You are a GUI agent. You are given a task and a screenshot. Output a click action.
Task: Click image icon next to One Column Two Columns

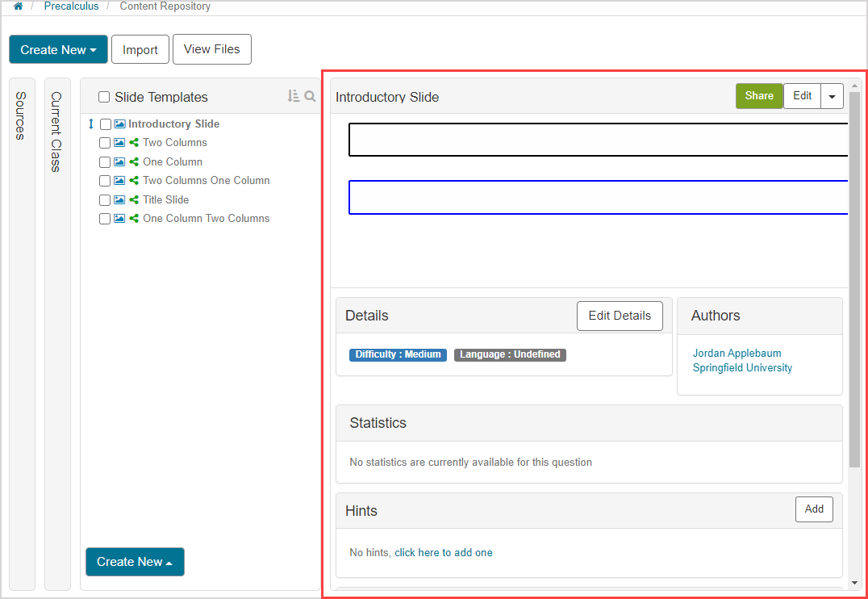[119, 219]
